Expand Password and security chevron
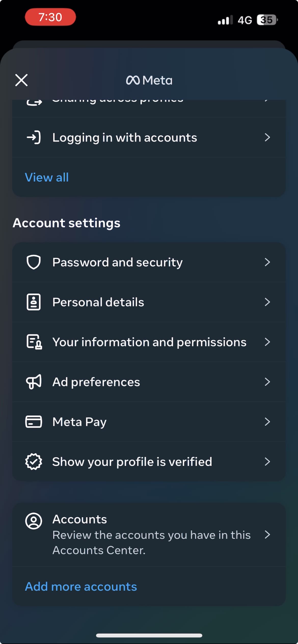298x644 pixels. pos(267,262)
